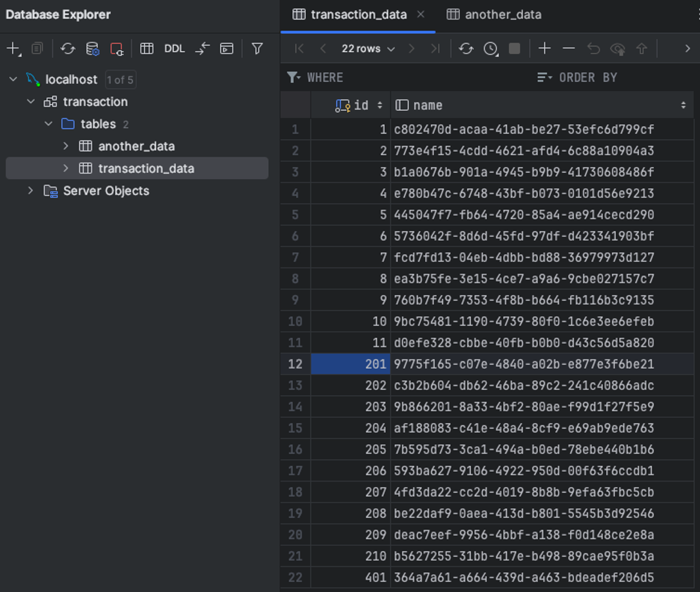Open Data Source Properties icon
The width and height of the screenshot is (700, 592).
point(92,48)
